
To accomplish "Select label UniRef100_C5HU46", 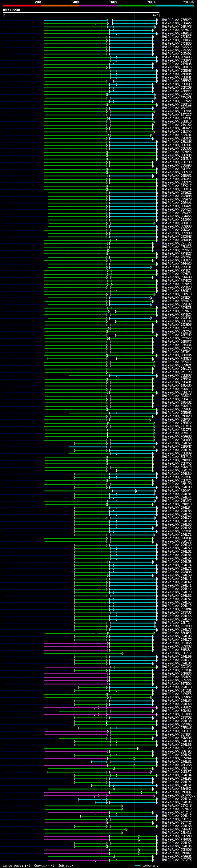I will (177, 853).
